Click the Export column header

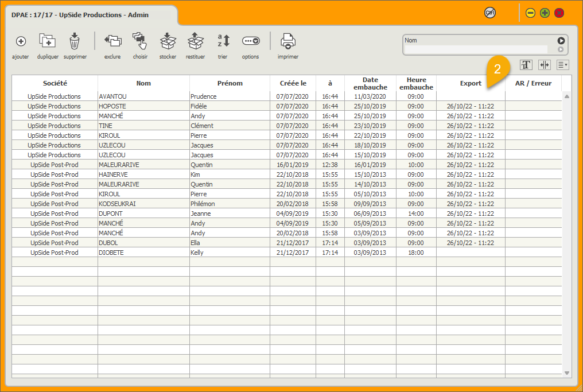471,83
